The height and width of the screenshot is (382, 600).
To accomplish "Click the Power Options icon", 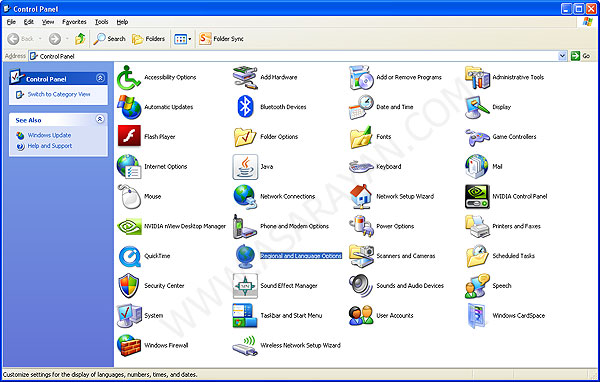I will click(x=361, y=226).
